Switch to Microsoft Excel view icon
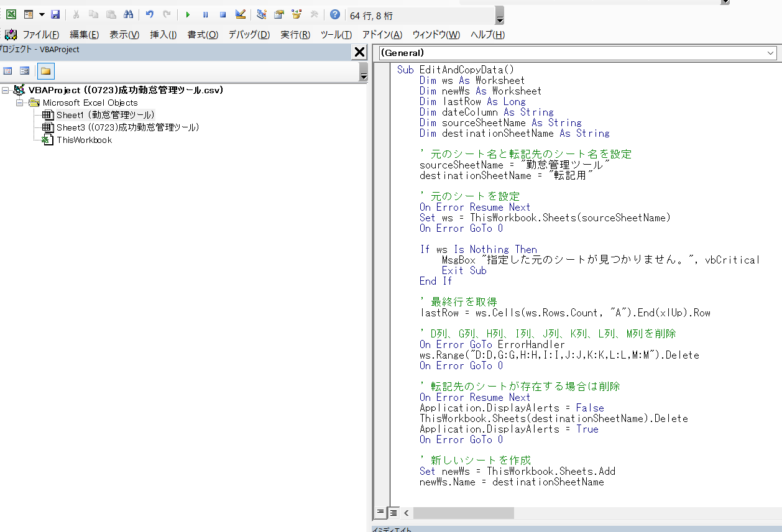 (11, 14)
